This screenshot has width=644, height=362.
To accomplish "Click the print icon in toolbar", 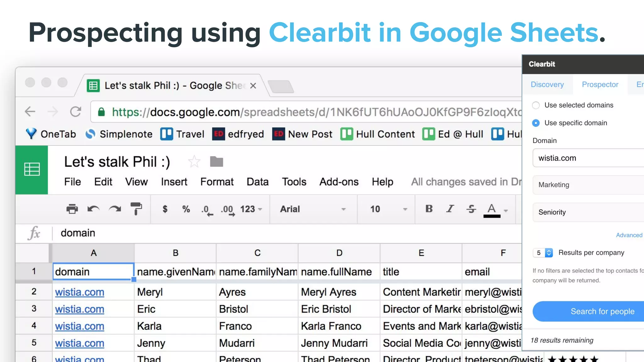I will (72, 209).
